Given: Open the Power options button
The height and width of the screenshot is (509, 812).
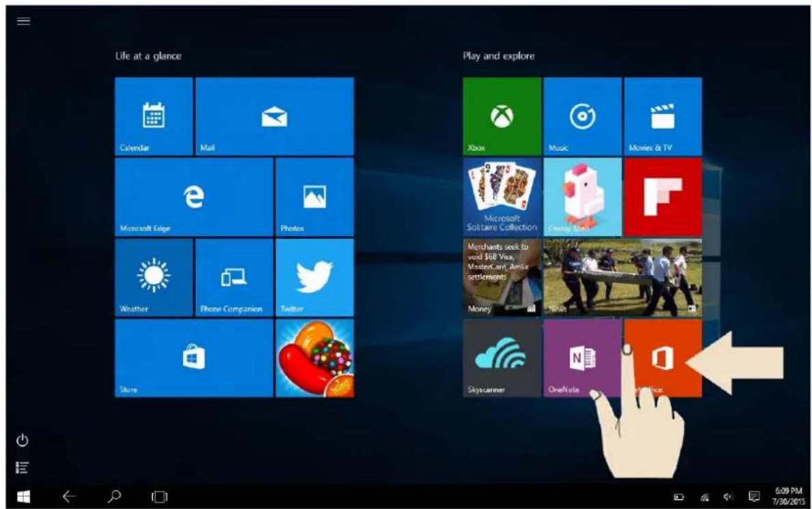Looking at the screenshot, I should pyautogui.click(x=23, y=441).
